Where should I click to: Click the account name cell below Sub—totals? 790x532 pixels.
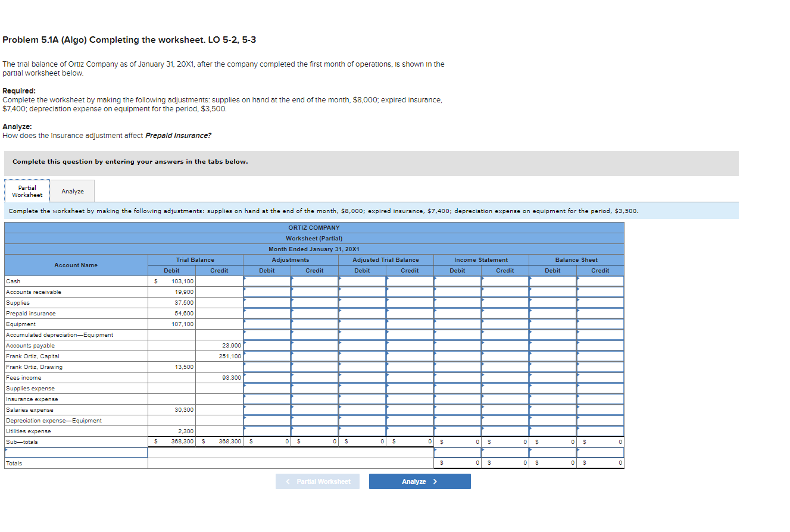tap(76, 452)
